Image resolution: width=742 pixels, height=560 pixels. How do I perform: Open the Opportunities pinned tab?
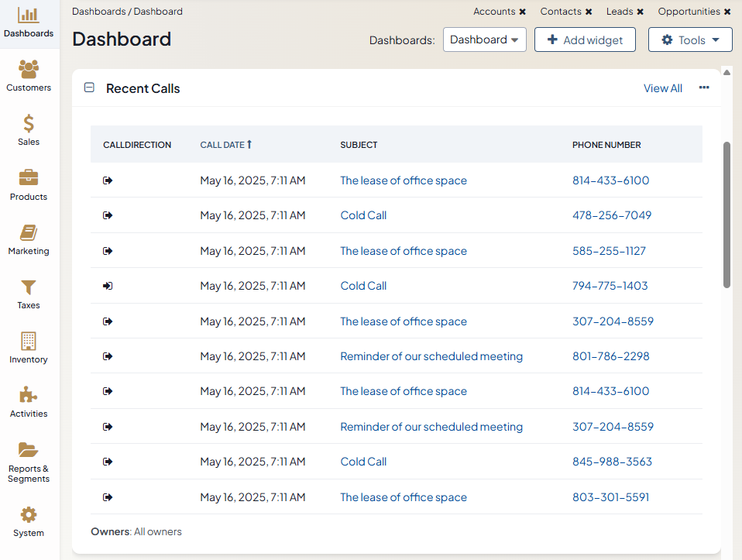(689, 12)
